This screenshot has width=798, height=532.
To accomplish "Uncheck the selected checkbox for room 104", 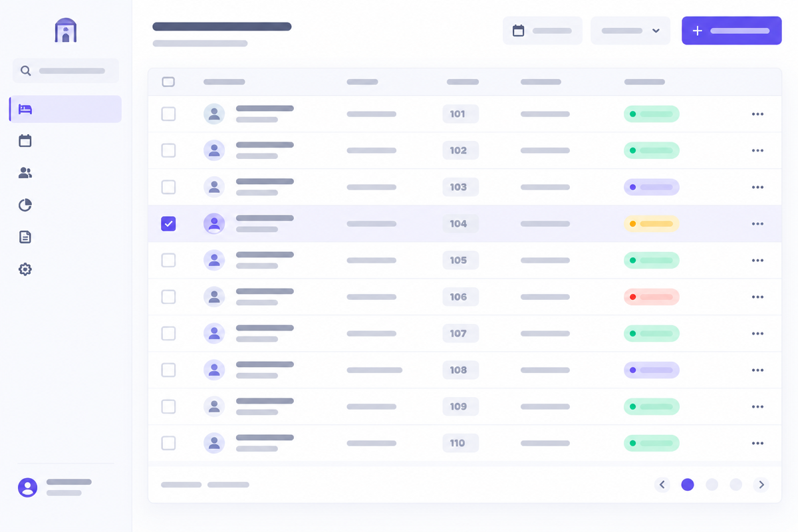I will (x=168, y=223).
